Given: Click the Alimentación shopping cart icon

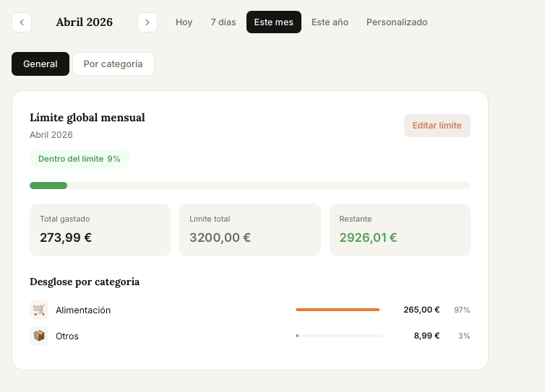Looking at the screenshot, I should [39, 310].
